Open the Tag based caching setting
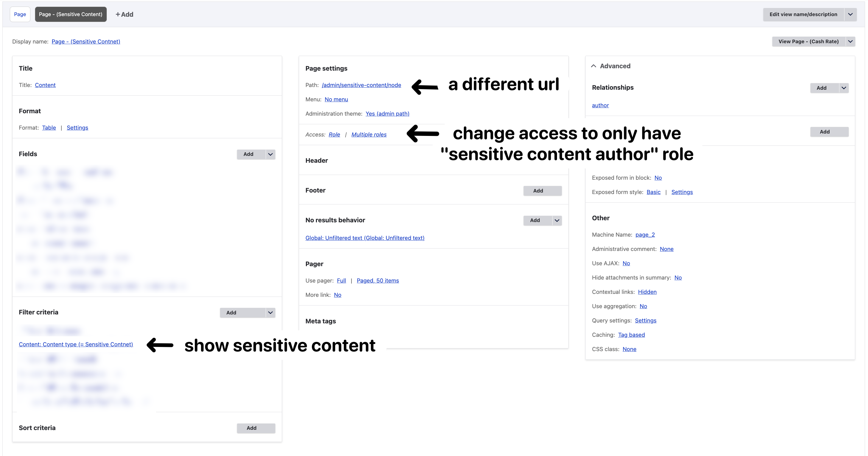 coord(631,335)
